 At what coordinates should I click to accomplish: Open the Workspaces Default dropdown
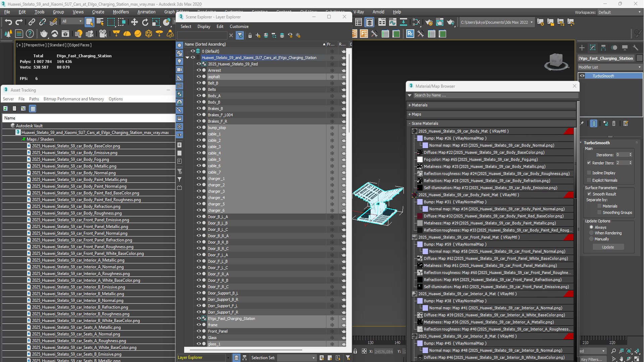coord(620,12)
